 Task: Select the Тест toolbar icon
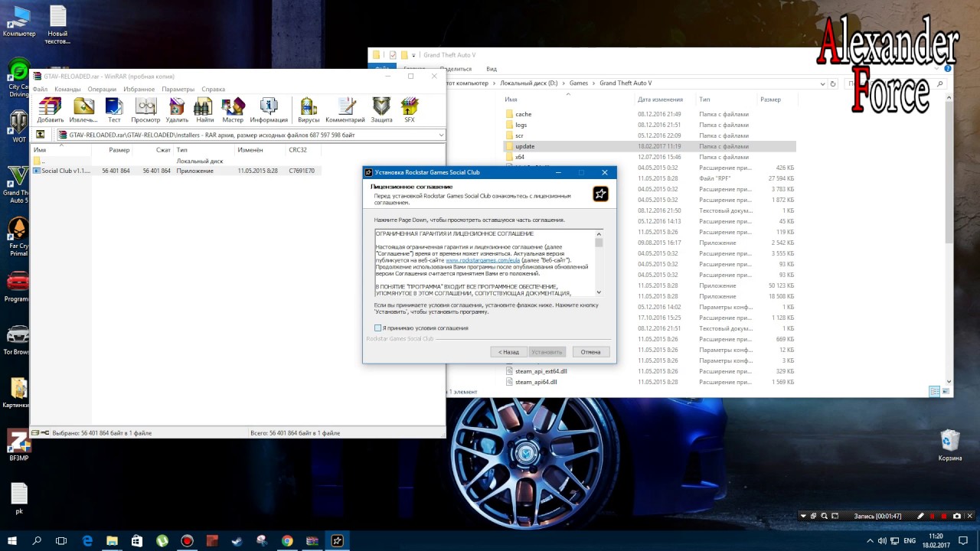click(x=114, y=109)
